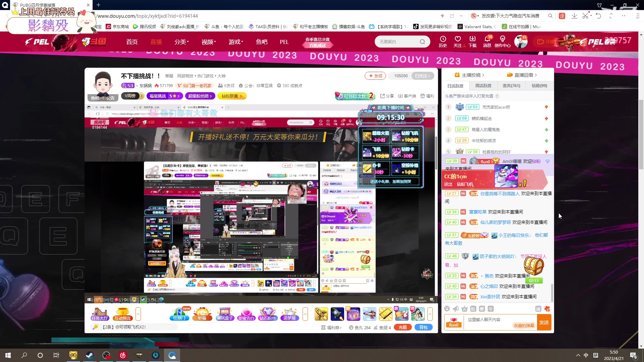Viewport: 644px width, 362px height.
Task: Open the emoji picker in chat
Action: (x=447, y=309)
